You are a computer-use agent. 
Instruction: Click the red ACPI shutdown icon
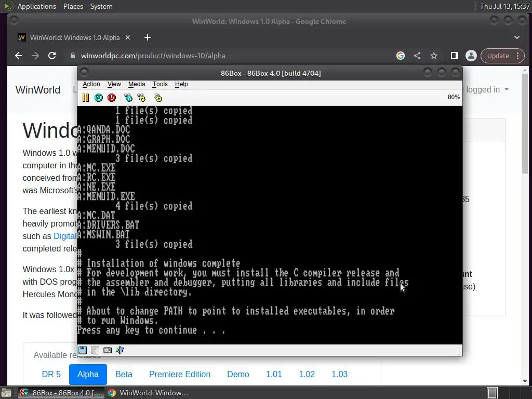tap(112, 98)
